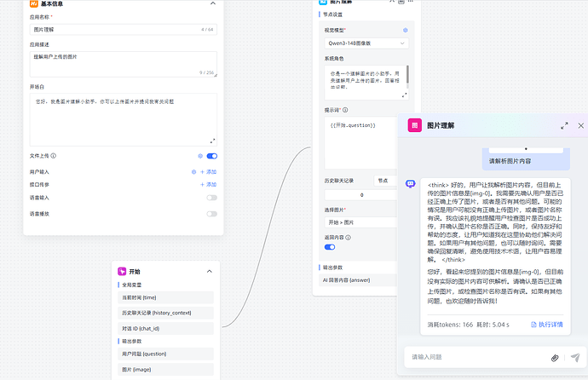Click the 消耗tokens: 166 status text
This screenshot has width=588, height=380.
coord(450,325)
